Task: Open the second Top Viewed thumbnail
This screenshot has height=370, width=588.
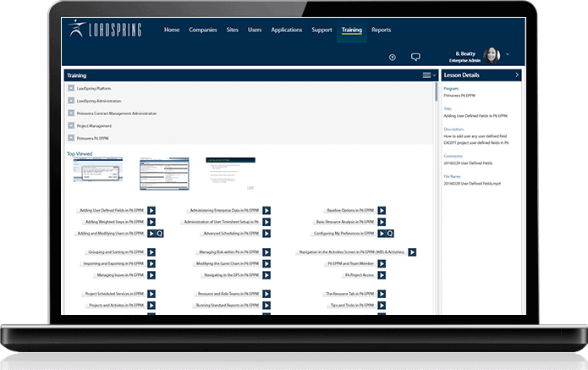Action: 164,174
